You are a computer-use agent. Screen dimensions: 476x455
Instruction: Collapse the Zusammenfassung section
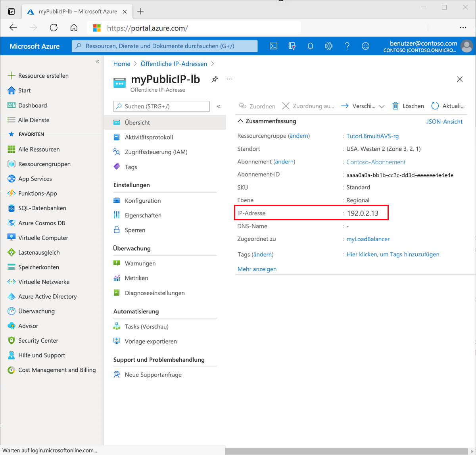click(x=240, y=121)
